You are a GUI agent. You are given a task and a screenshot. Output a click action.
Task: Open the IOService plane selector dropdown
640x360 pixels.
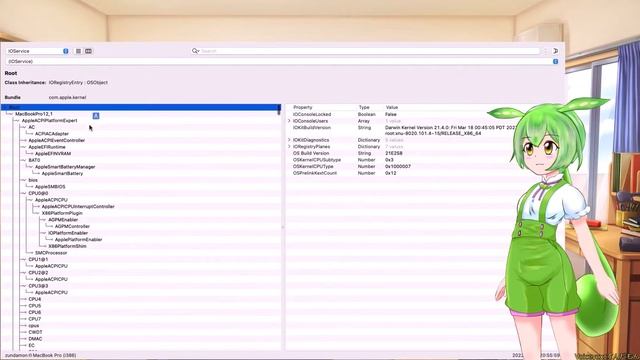(x=38, y=51)
